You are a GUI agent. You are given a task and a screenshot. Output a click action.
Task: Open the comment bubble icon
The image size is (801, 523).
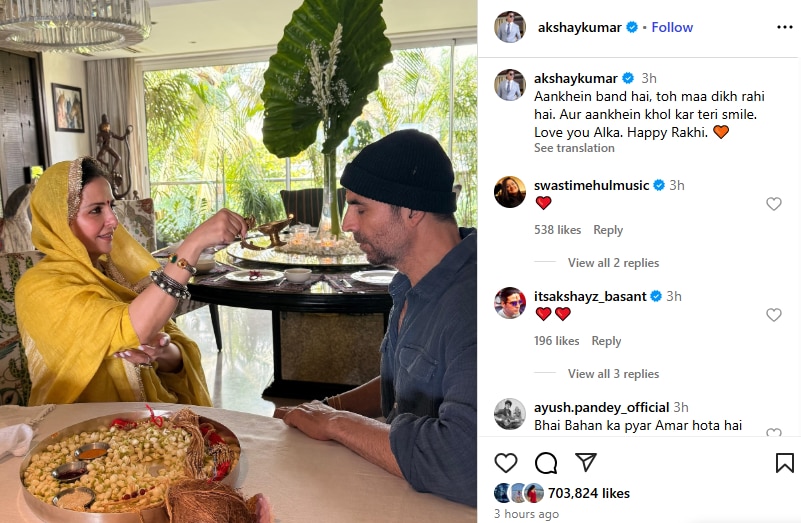click(546, 463)
